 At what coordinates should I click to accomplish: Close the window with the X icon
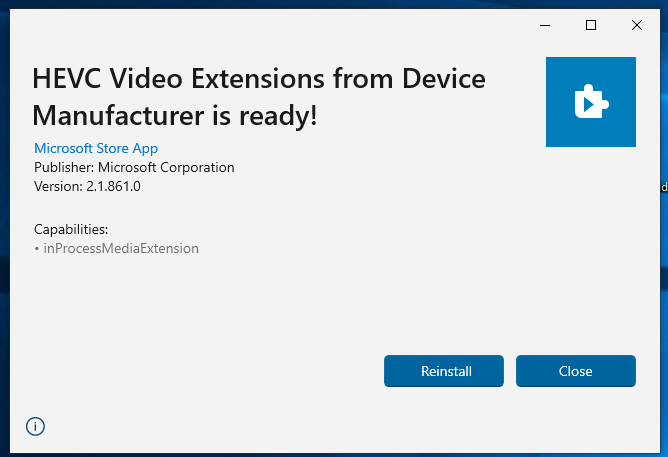coord(637,25)
